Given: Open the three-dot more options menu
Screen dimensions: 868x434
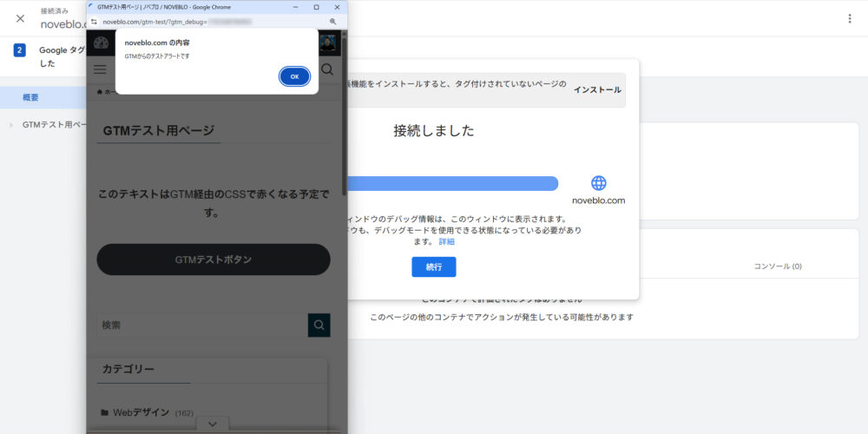Looking at the screenshot, I should (x=849, y=18).
